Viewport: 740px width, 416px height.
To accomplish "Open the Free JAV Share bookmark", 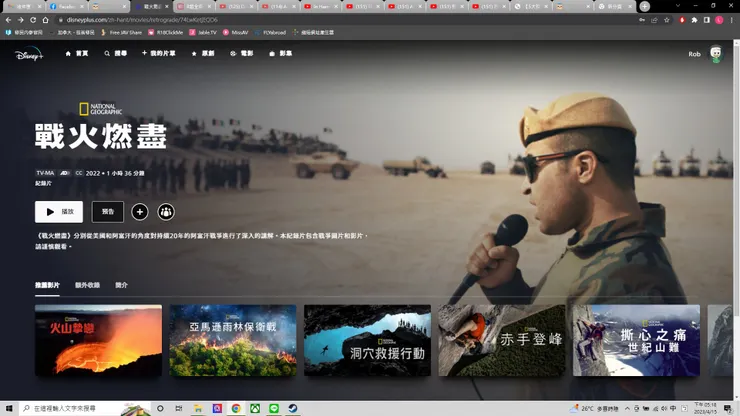I will [x=121, y=33].
